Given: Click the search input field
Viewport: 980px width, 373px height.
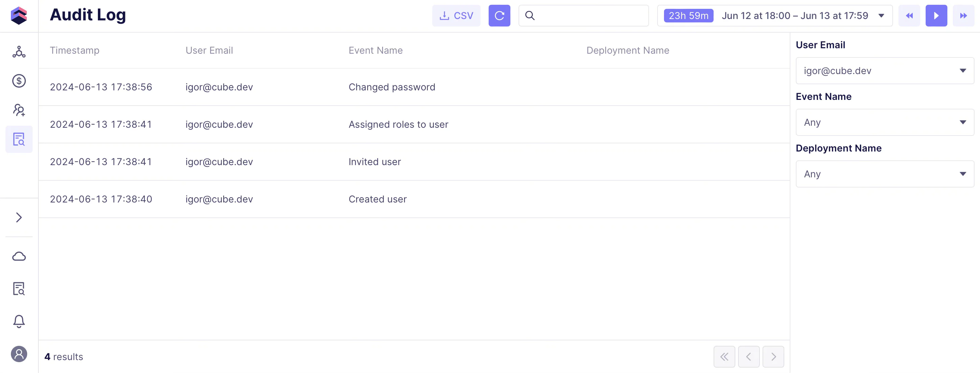Looking at the screenshot, I should [x=590, y=16].
